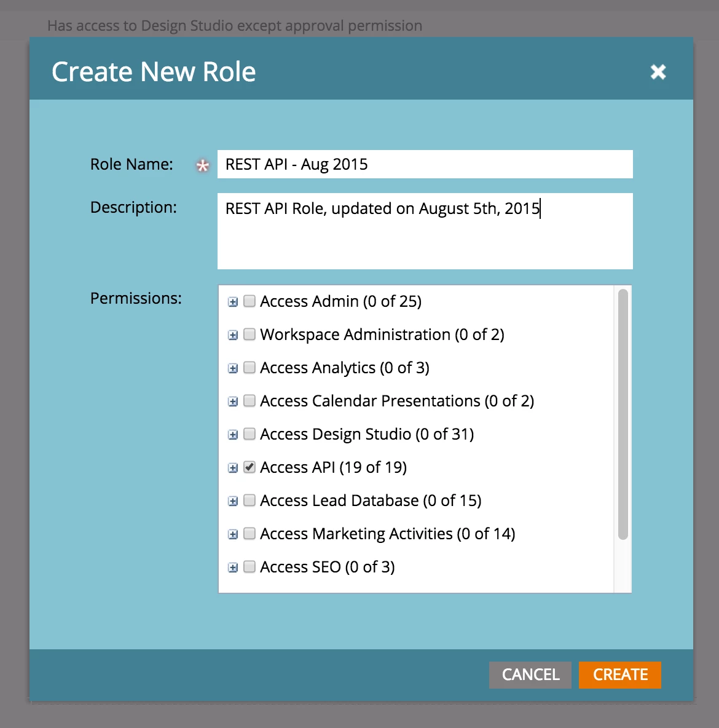This screenshot has width=719, height=728.
Task: Check Access Calendar Presentations box
Action: [249, 400]
